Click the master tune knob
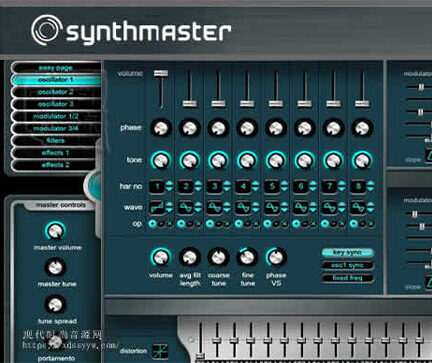 [x=55, y=267]
